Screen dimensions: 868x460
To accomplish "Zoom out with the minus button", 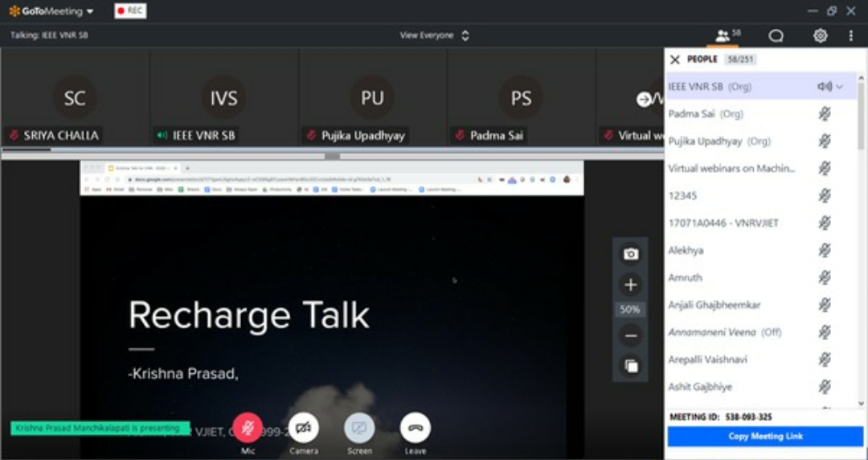I will (631, 336).
